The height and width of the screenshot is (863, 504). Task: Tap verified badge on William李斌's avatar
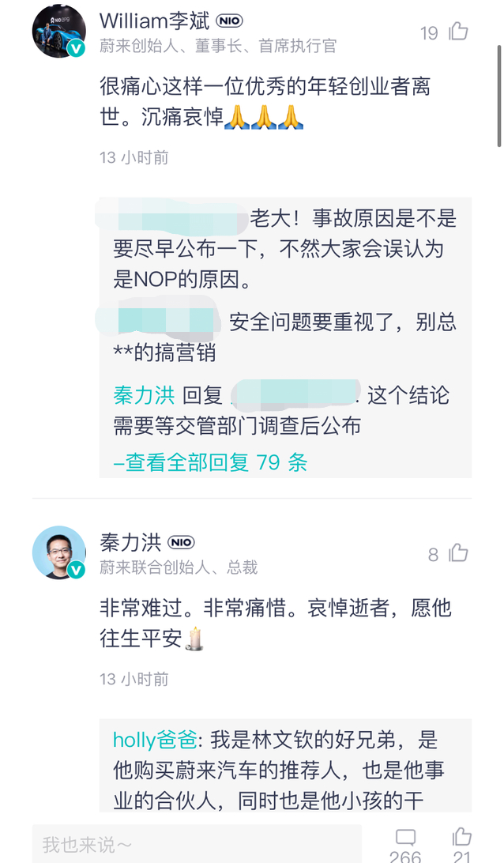[76, 48]
